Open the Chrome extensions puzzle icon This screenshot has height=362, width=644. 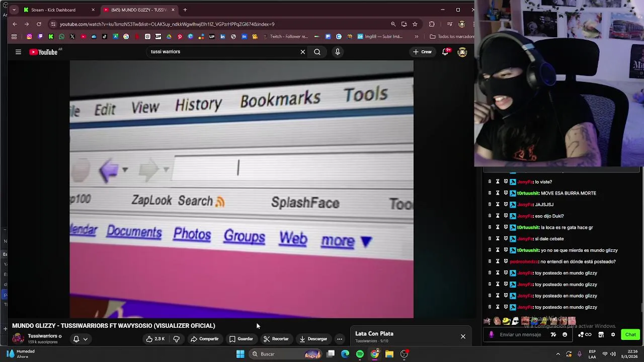pyautogui.click(x=432, y=24)
